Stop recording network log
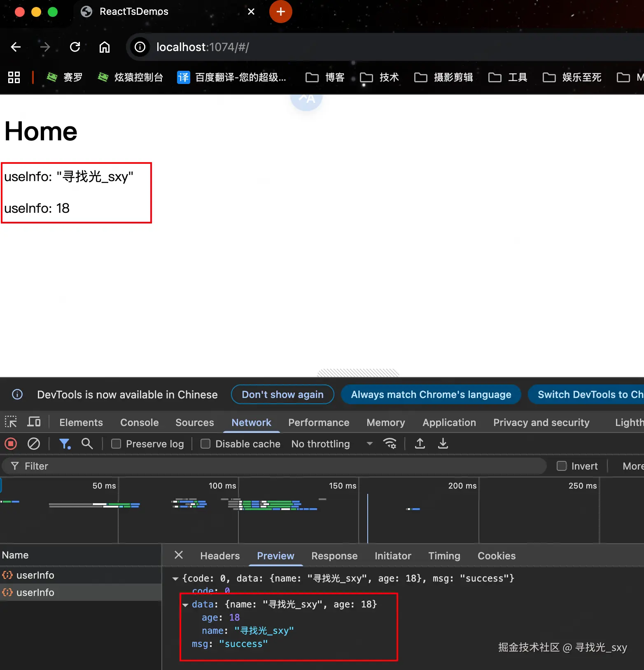Viewport: 644px width, 670px height. tap(11, 444)
